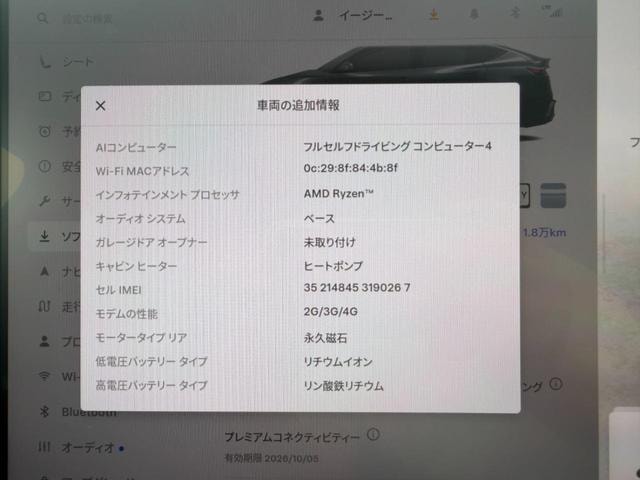Click the AMD Ryzen value
The width and height of the screenshot is (640, 480).
click(338, 193)
